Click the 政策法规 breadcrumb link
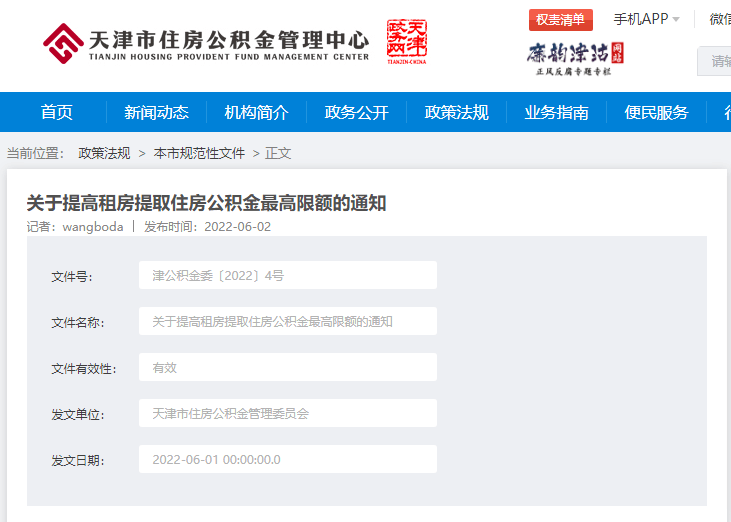The width and height of the screenshot is (731, 522). [x=104, y=153]
